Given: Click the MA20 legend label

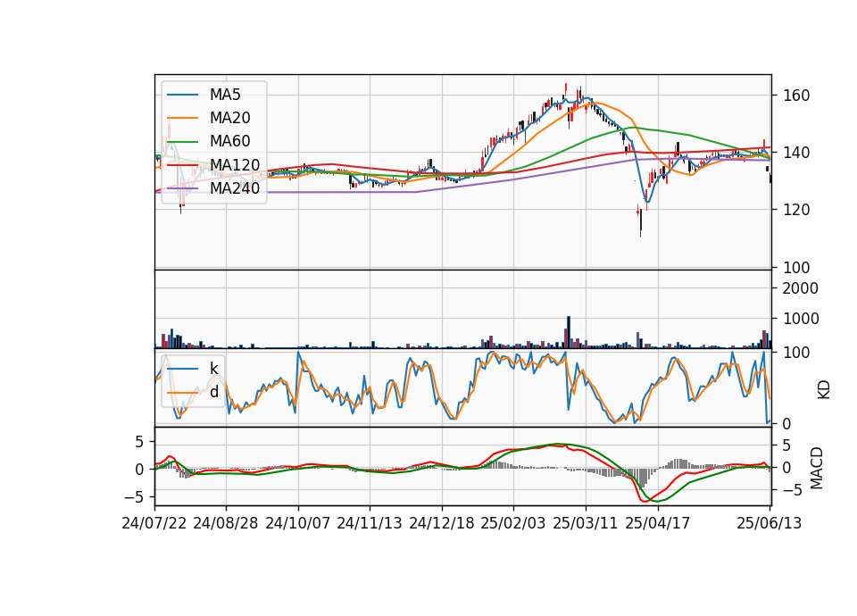Looking at the screenshot, I should (x=229, y=118).
